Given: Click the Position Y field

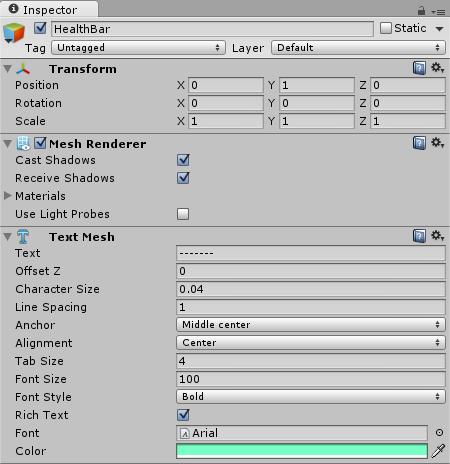Looking at the screenshot, I should click(x=317, y=85).
